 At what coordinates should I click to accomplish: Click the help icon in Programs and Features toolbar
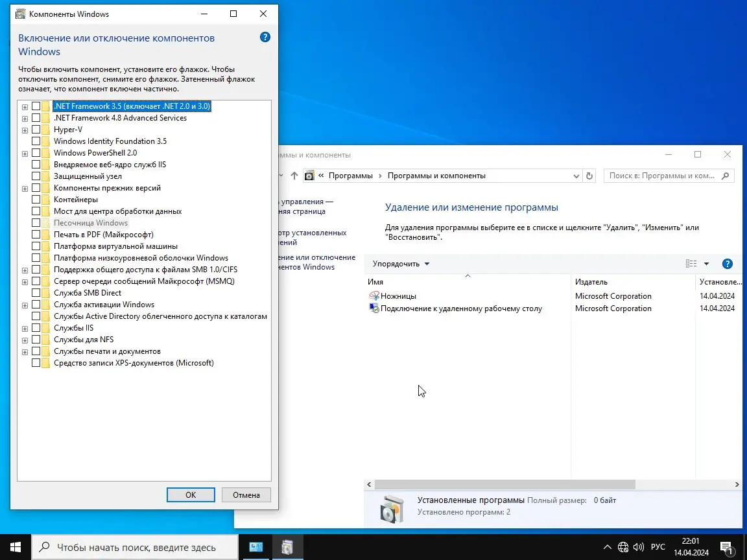tap(727, 264)
